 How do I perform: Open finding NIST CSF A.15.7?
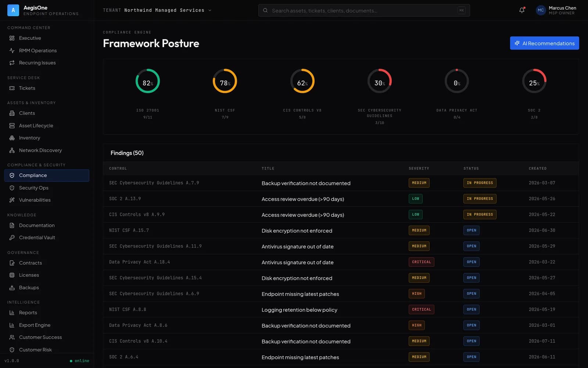341,230
